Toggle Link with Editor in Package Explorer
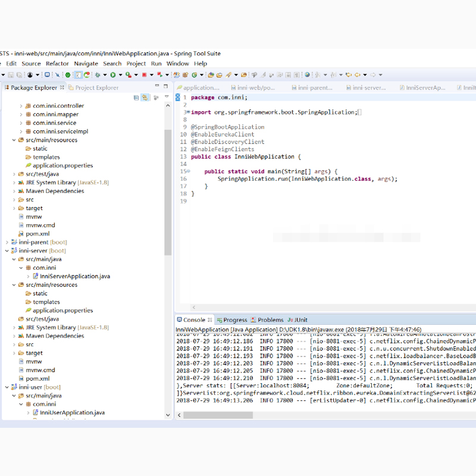This screenshot has width=476, height=476. pyautogui.click(x=145, y=98)
